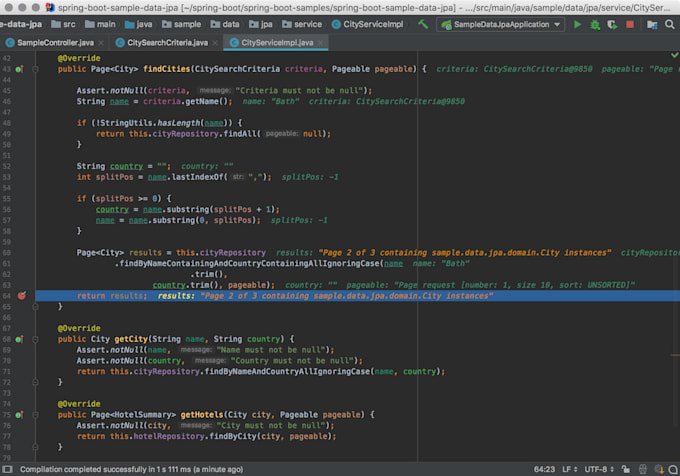Click the fold end marker on line 65
680x476 pixels.
[x=36, y=306]
